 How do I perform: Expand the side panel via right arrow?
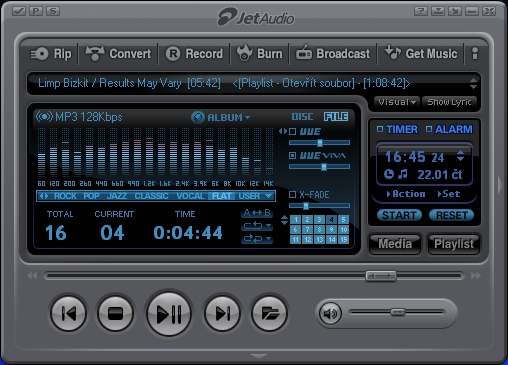pyautogui.click(x=500, y=185)
